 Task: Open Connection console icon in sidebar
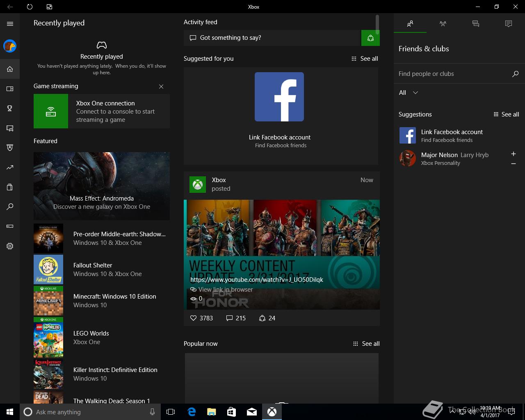10,226
